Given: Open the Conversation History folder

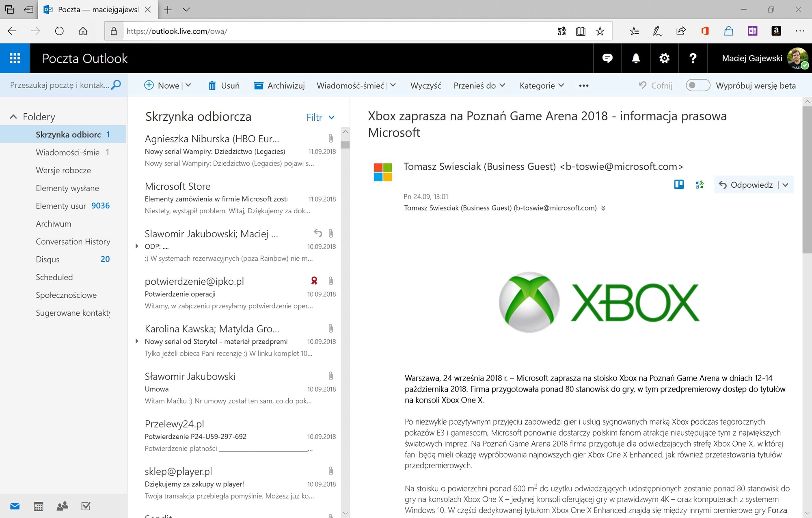Looking at the screenshot, I should point(63,241).
